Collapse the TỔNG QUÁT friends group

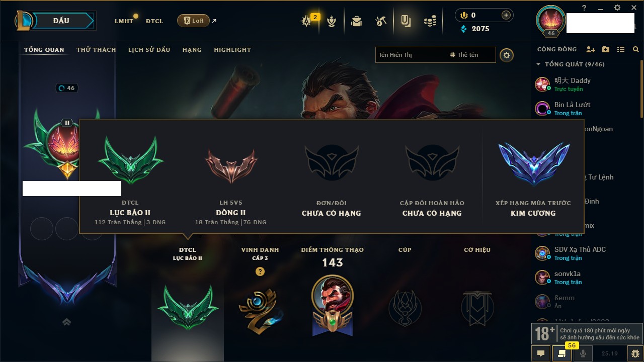(x=571, y=64)
